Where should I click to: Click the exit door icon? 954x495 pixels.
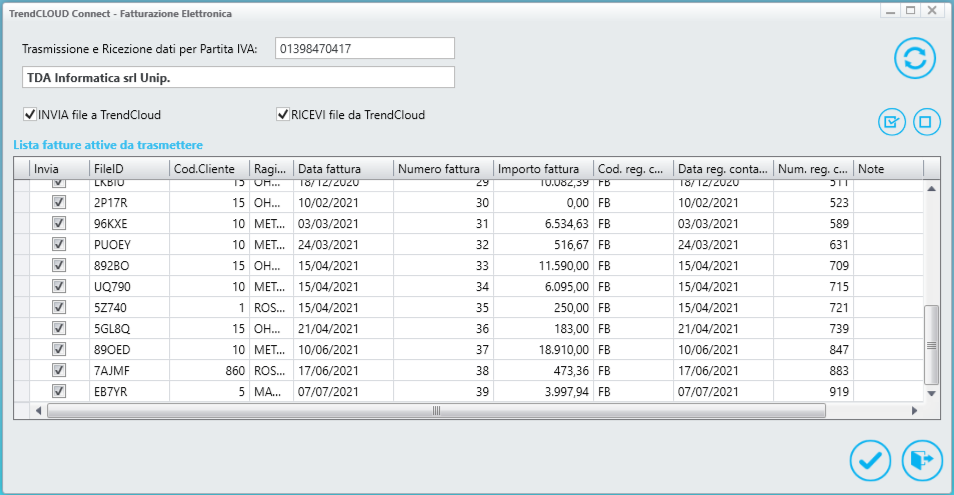[x=922, y=460]
